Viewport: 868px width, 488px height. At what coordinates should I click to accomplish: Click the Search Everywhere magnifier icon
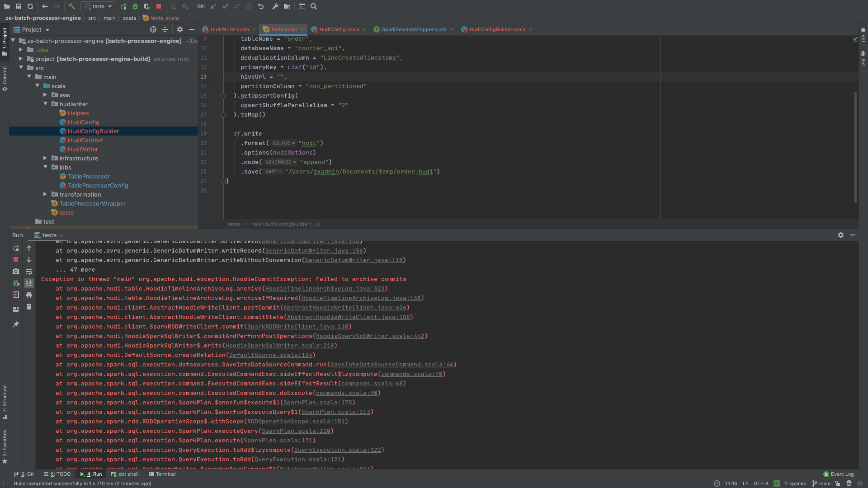click(314, 6)
